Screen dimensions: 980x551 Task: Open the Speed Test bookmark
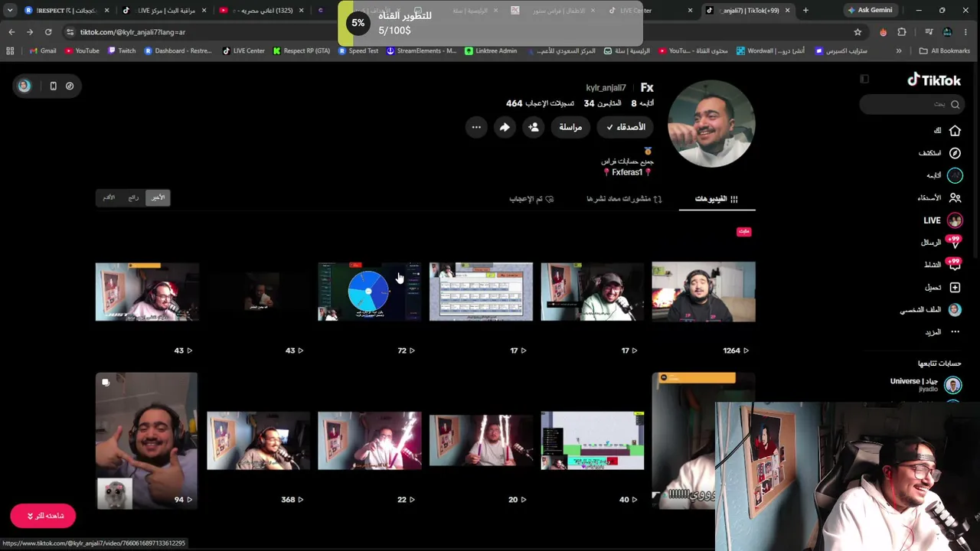(x=358, y=51)
